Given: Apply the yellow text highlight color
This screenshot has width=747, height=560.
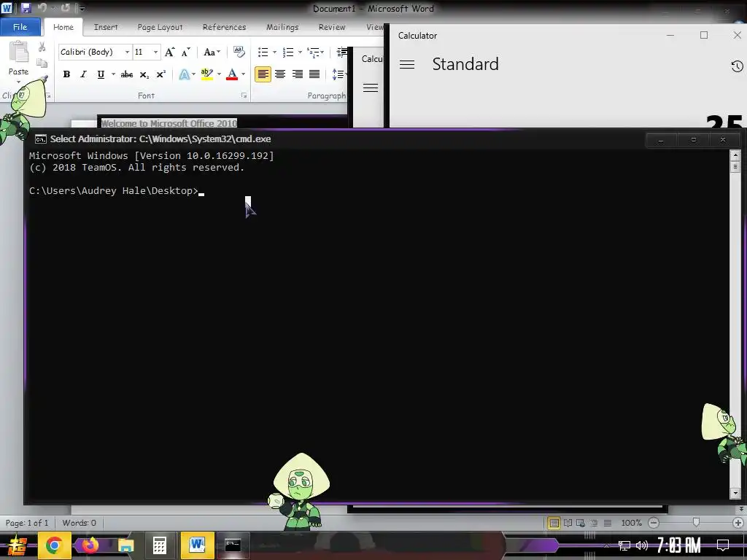Looking at the screenshot, I should (206, 74).
